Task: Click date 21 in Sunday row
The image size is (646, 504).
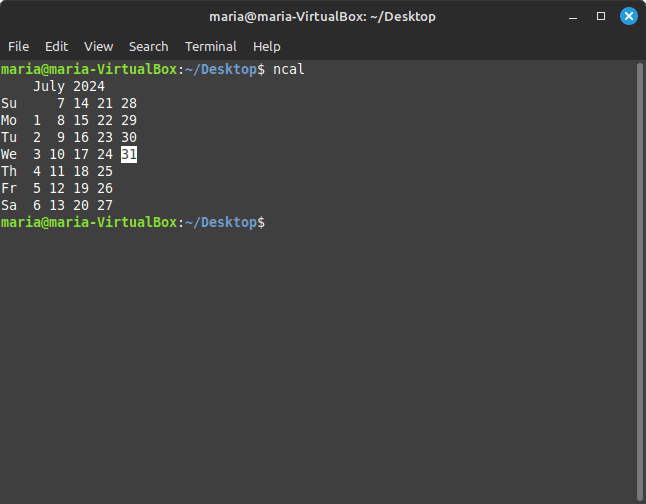Action: pyautogui.click(x=105, y=103)
